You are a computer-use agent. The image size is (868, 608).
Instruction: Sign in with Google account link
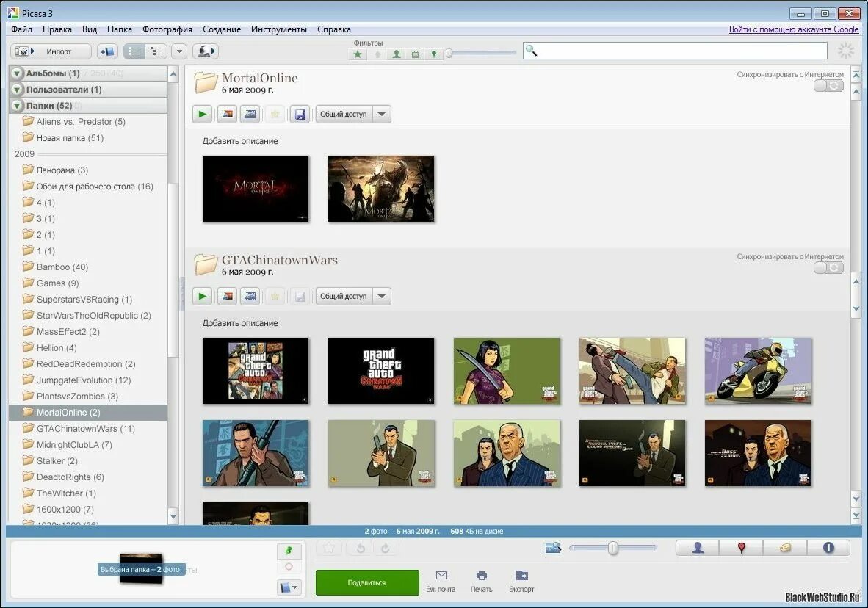tap(794, 29)
